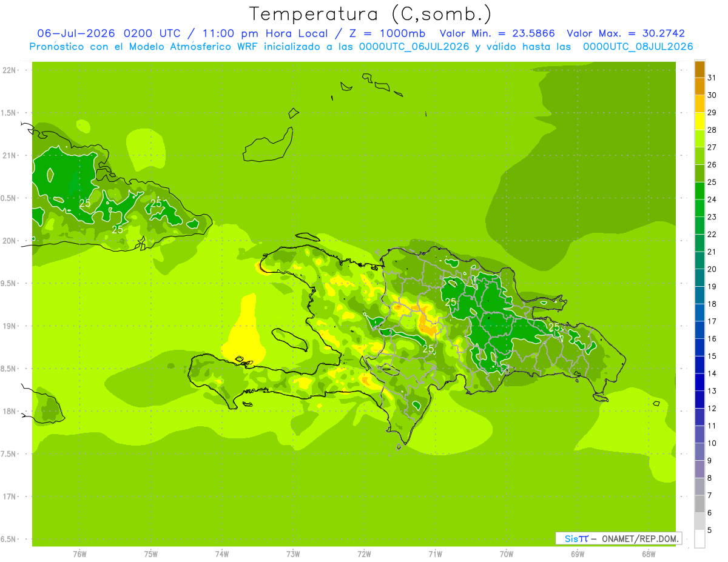Click the "0200 UTC" time text
This screenshot has width=728, height=562.
[152, 33]
